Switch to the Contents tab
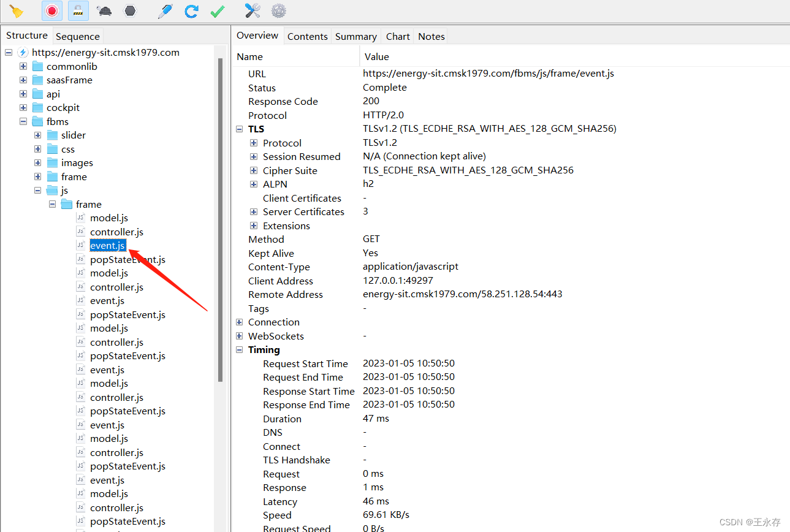The image size is (790, 532). (x=307, y=36)
